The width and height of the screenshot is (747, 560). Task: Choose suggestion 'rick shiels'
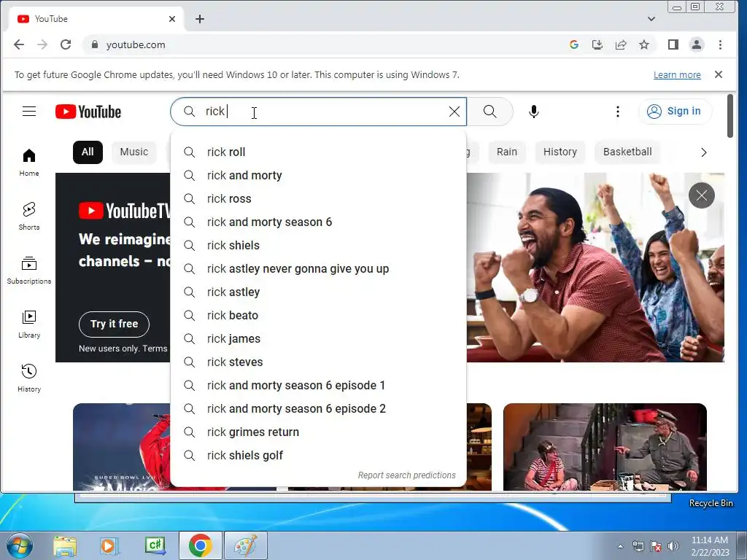[318, 245]
